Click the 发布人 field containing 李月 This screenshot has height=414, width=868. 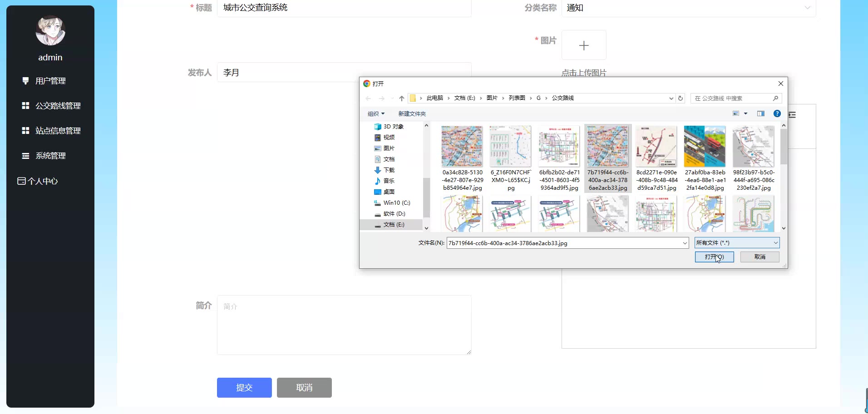click(344, 73)
